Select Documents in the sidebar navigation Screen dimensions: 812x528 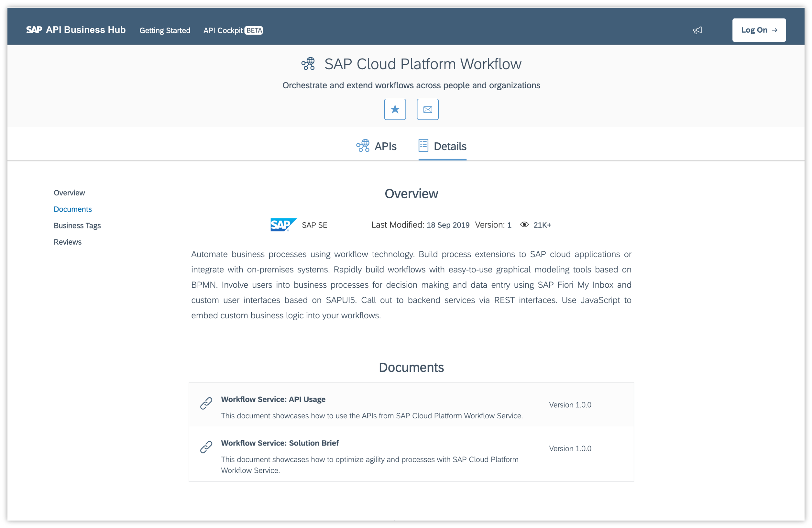tap(73, 209)
